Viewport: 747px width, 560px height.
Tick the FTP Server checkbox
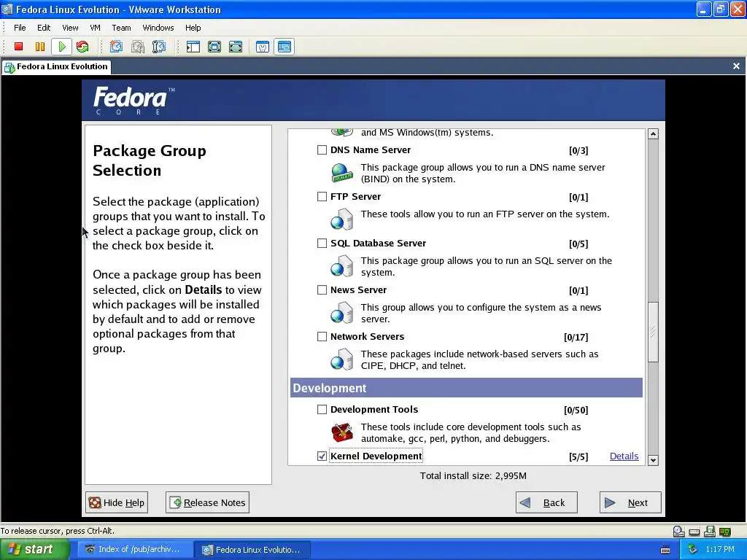(322, 197)
